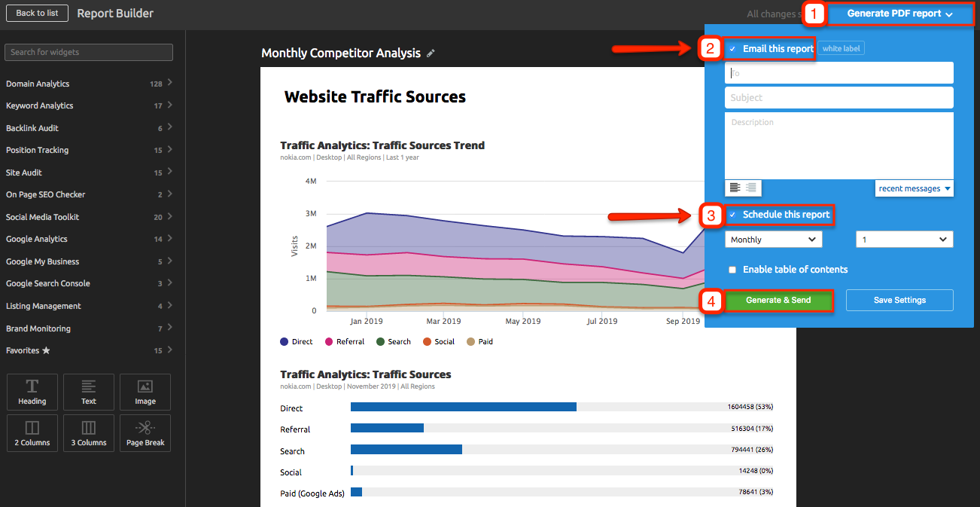The width and height of the screenshot is (980, 507).
Task: Uncheck Schedule this report
Action: click(732, 215)
